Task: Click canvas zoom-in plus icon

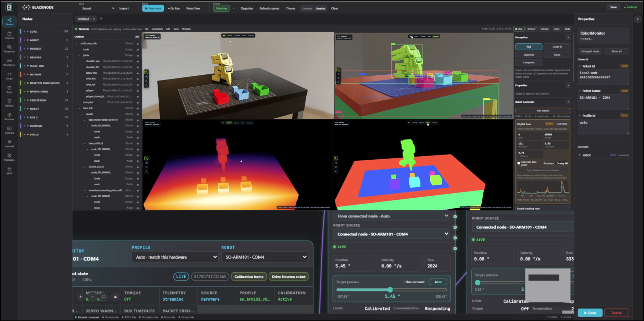Action: coord(81,297)
